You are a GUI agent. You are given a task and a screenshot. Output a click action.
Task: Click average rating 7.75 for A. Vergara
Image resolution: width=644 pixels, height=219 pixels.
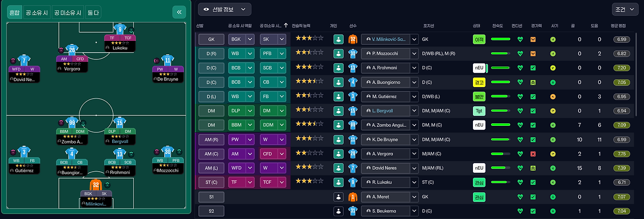(x=622, y=154)
